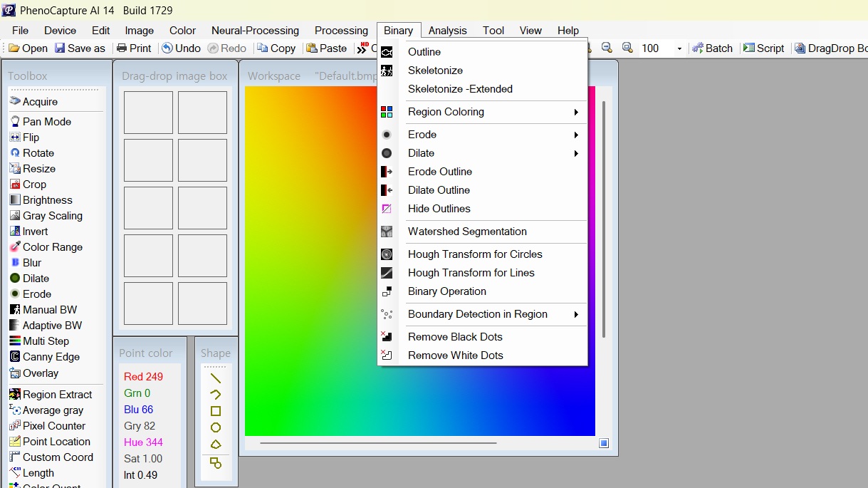Click the Hough Transform for Circles icon
This screenshot has width=868, height=488.
387,254
